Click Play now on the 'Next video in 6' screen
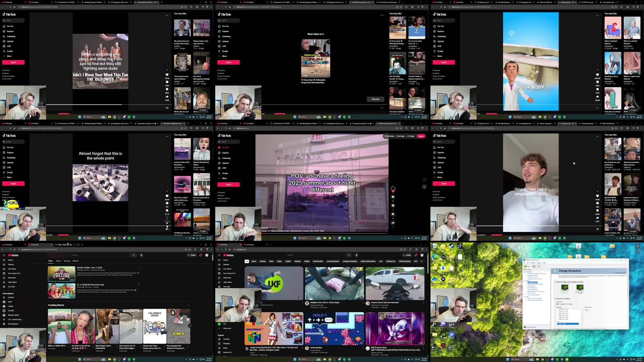Image resolution: width=644 pixels, height=362 pixels. tap(375, 99)
